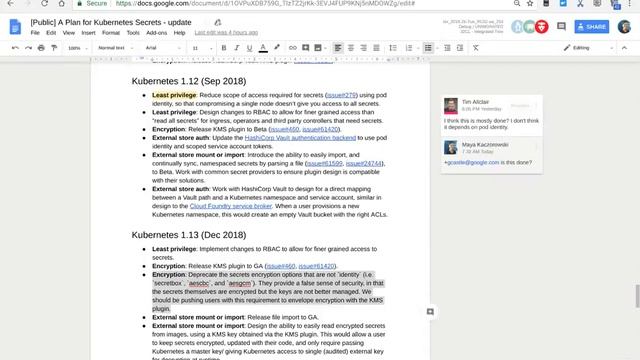The width and height of the screenshot is (640, 360).
Task: Align text right
Action: [363, 48]
